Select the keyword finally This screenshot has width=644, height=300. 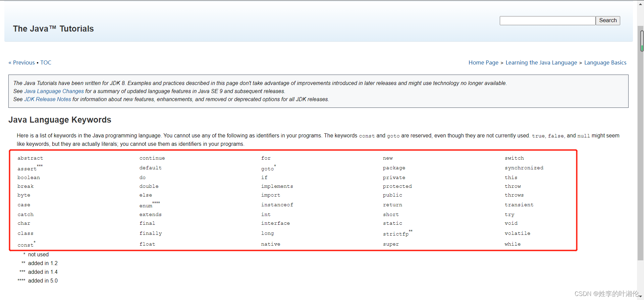pos(151,233)
